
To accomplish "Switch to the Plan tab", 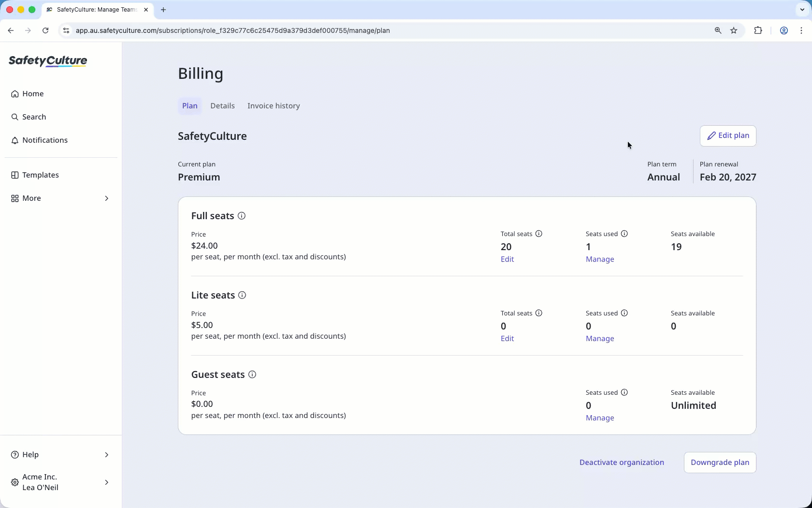I will 190,106.
